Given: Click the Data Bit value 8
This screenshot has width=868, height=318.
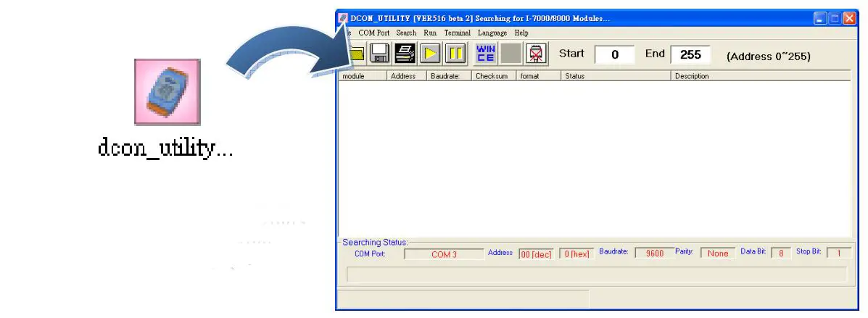Looking at the screenshot, I should coord(781,254).
